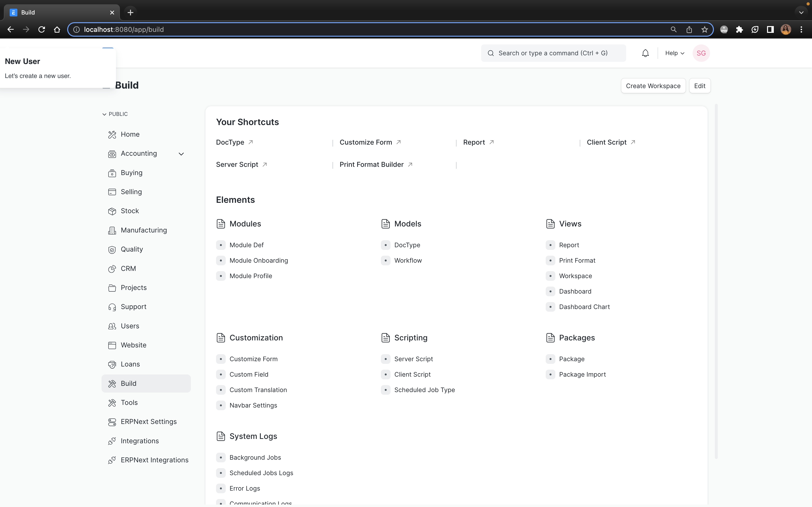Click the Build sidebar icon

coord(112,383)
